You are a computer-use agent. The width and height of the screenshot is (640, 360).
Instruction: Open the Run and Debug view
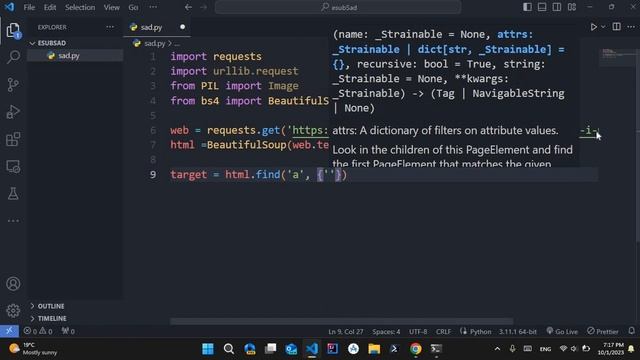click(x=13, y=112)
